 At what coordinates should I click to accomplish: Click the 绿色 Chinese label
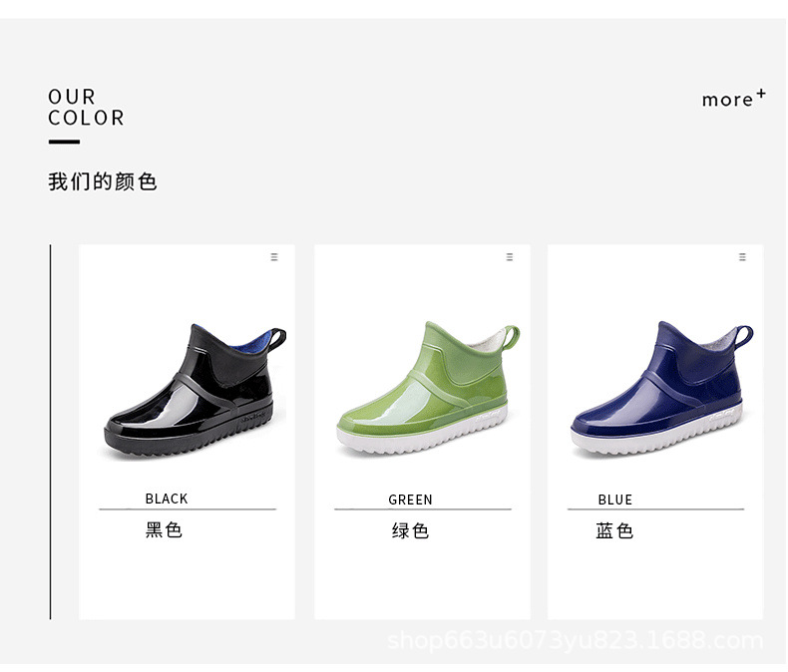(x=411, y=530)
